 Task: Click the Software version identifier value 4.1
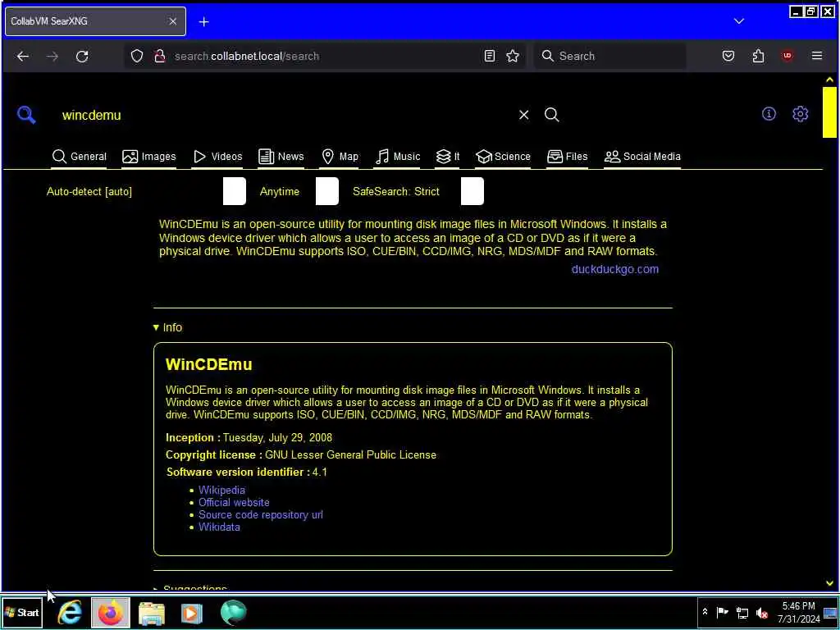320,472
